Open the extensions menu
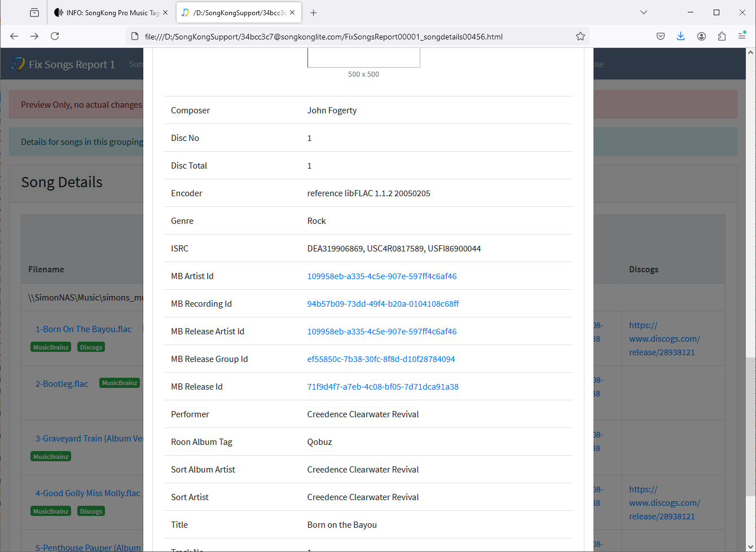Viewport: 756px width, 552px height. click(x=722, y=36)
